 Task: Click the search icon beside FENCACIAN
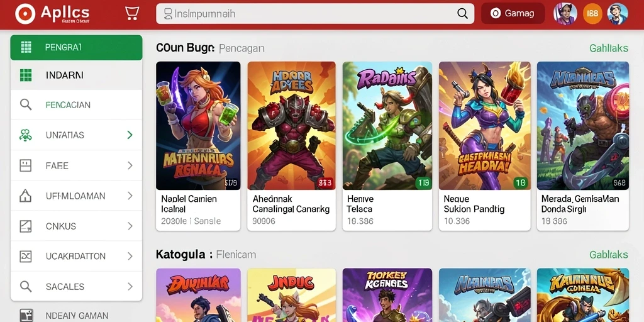pos(26,105)
